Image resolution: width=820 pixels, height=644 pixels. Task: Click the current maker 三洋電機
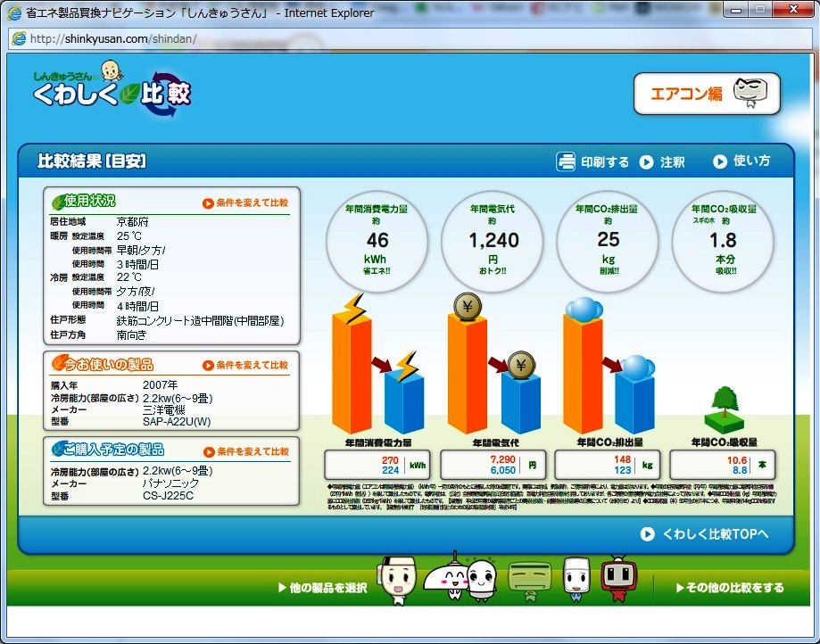(x=163, y=409)
